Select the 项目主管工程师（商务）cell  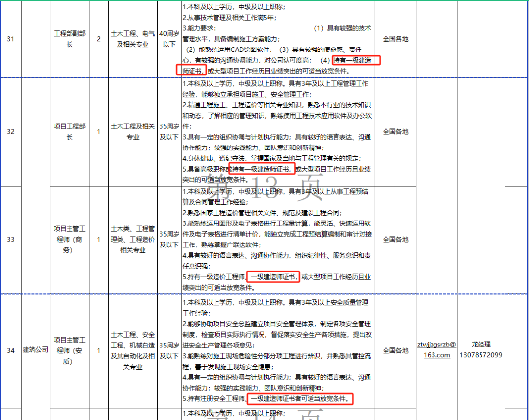point(70,239)
